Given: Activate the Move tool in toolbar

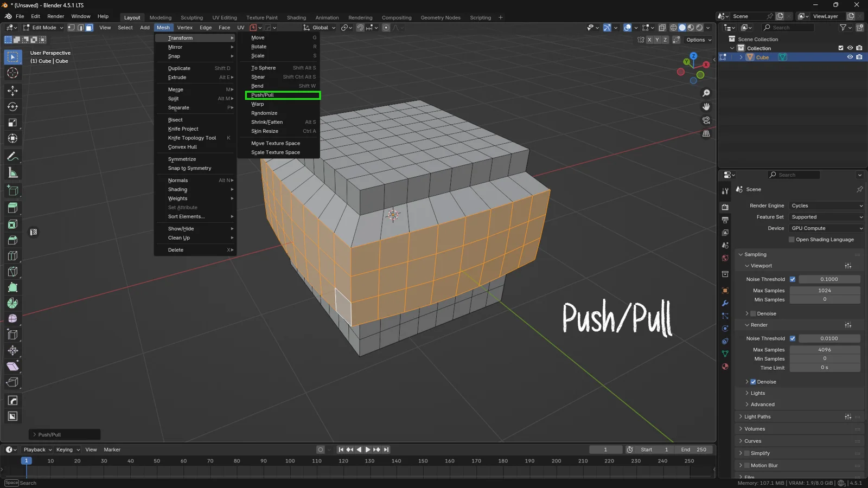Looking at the screenshot, I should 13,91.
